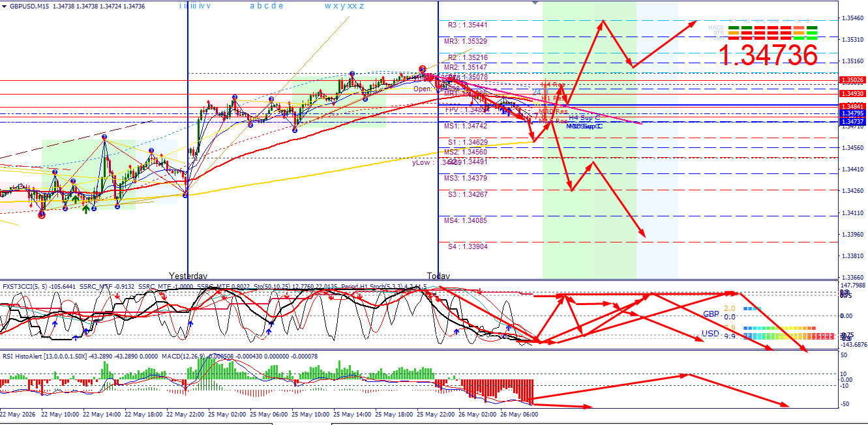868x425 pixels.
Task: Click the GBPUSD,M15 chart title text
Action: 29,6
